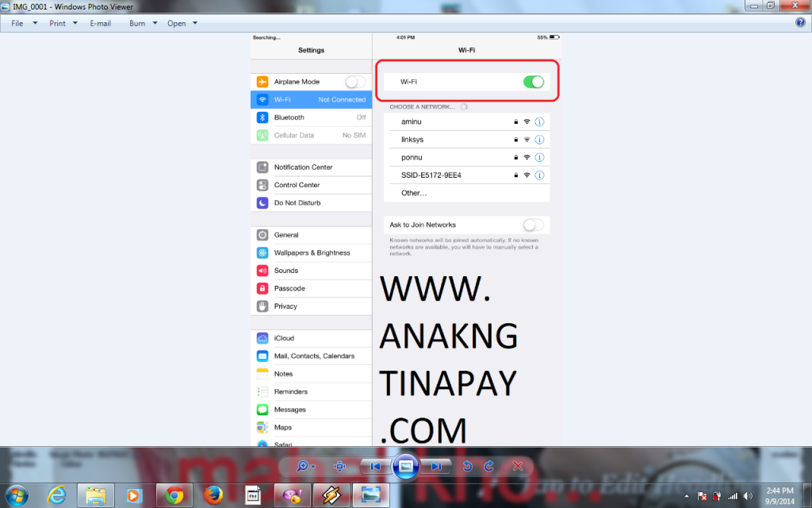Screen dimensions: 812x508
Task: Toggle the Airplane Mode switch
Action: point(355,82)
